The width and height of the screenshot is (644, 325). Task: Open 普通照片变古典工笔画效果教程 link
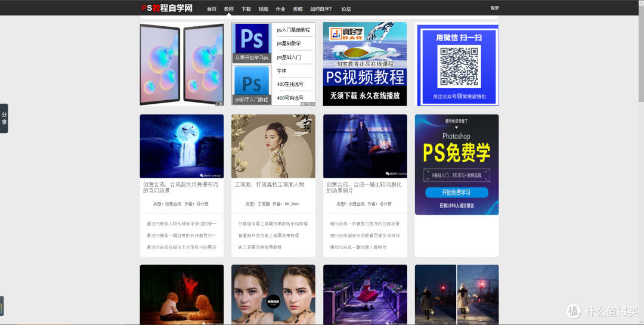pos(268,236)
